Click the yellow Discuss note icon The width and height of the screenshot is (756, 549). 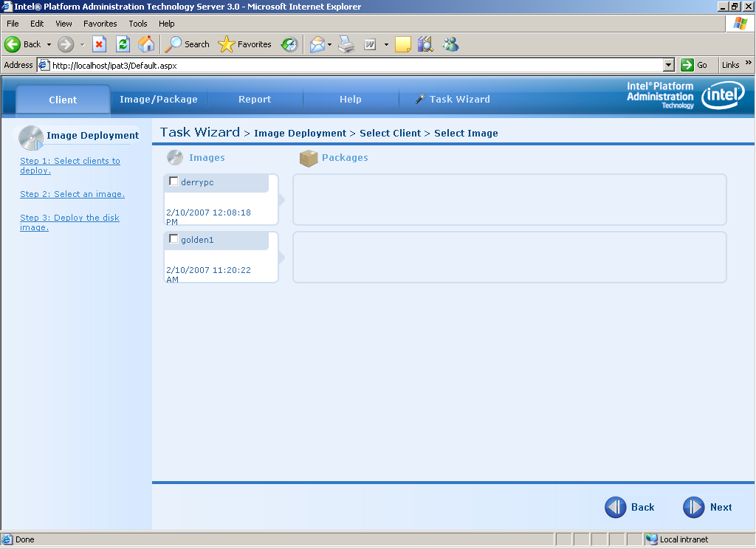(x=402, y=44)
